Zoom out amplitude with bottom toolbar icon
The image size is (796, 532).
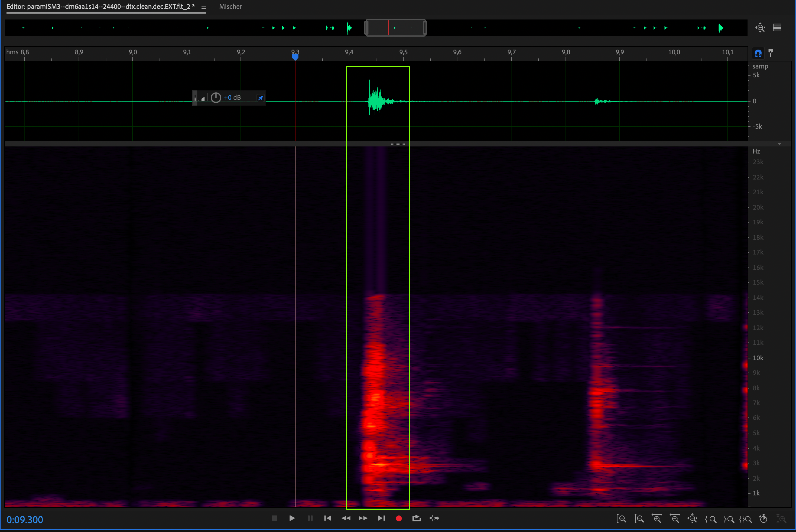tap(639, 519)
